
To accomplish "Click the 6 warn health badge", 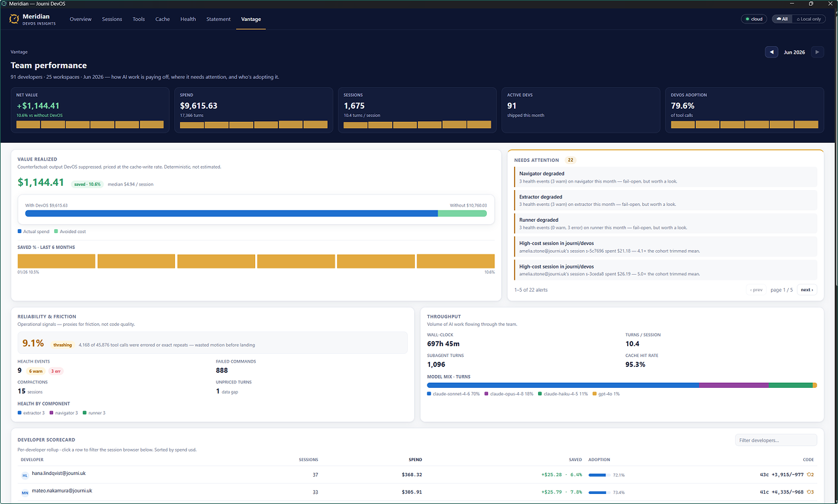I will (x=36, y=371).
